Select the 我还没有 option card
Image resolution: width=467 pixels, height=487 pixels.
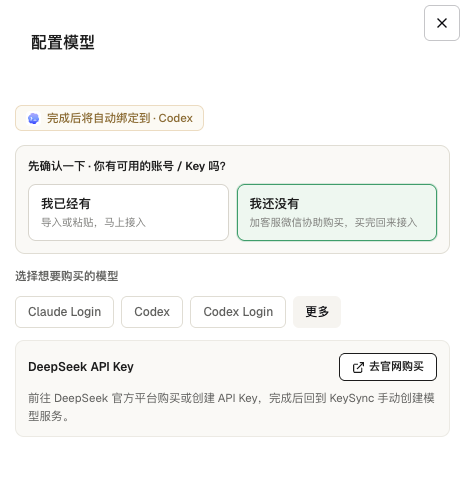337,212
